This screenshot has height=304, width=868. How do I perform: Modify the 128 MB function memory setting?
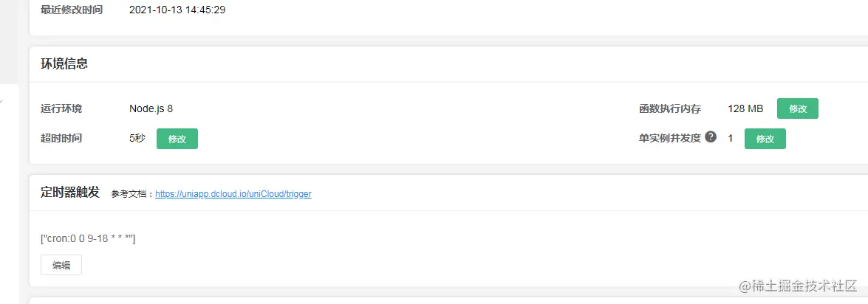tap(798, 109)
